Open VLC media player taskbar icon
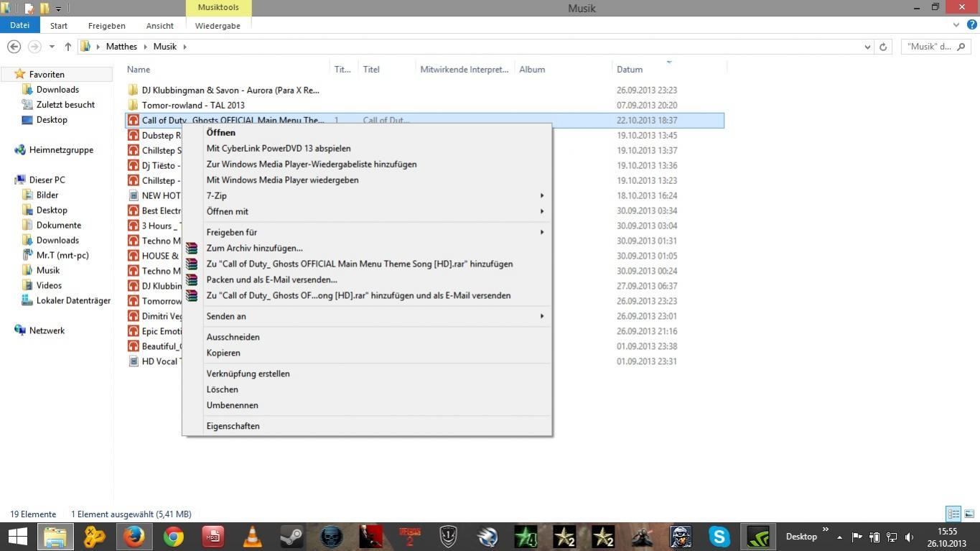The width and height of the screenshot is (980, 551). pos(252,537)
